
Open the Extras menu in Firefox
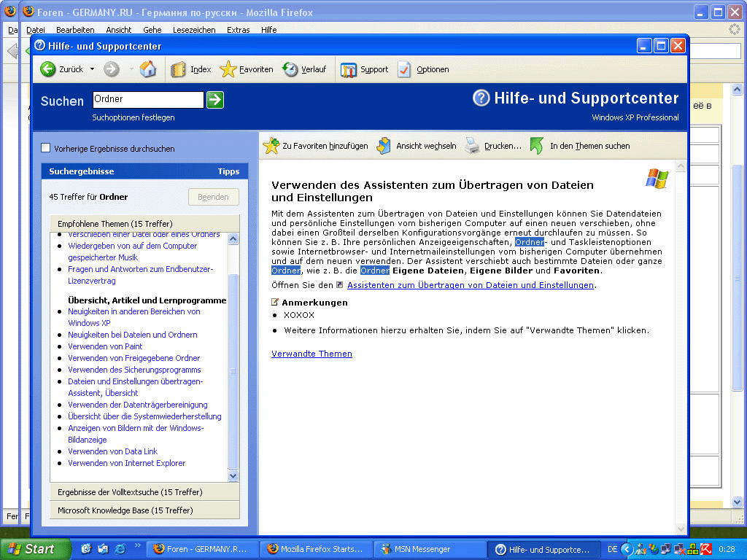coord(238,30)
